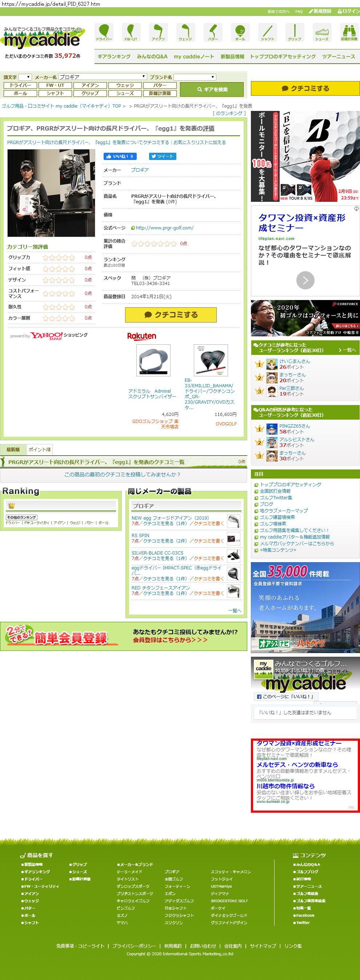The width and height of the screenshot is (360, 980).
Task: Click footer Facebook link
Action: [305, 915]
